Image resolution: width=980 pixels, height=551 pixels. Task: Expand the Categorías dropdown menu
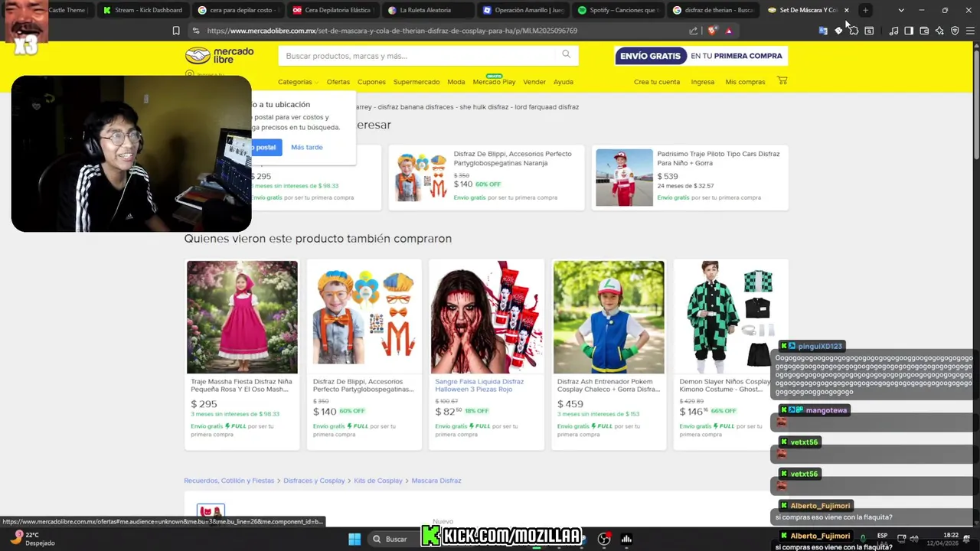pos(298,82)
